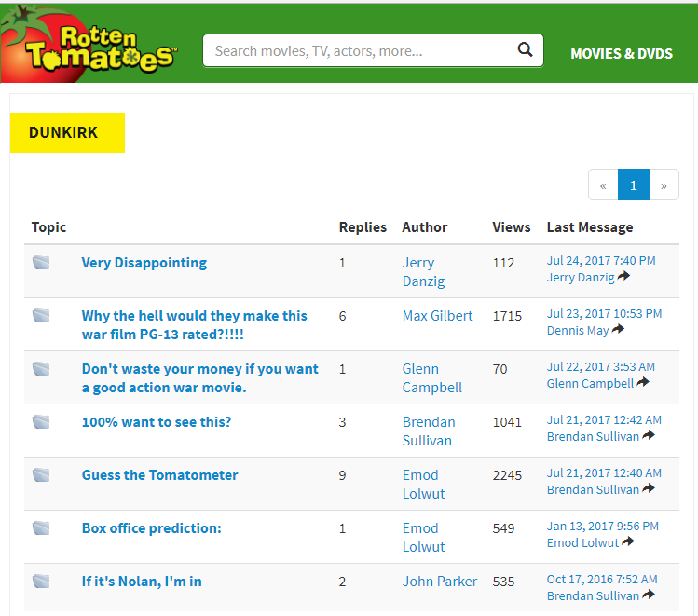This screenshot has height=616, width=698.
Task: Jump to last post arrow in Tomatometer row
Action: (x=649, y=487)
